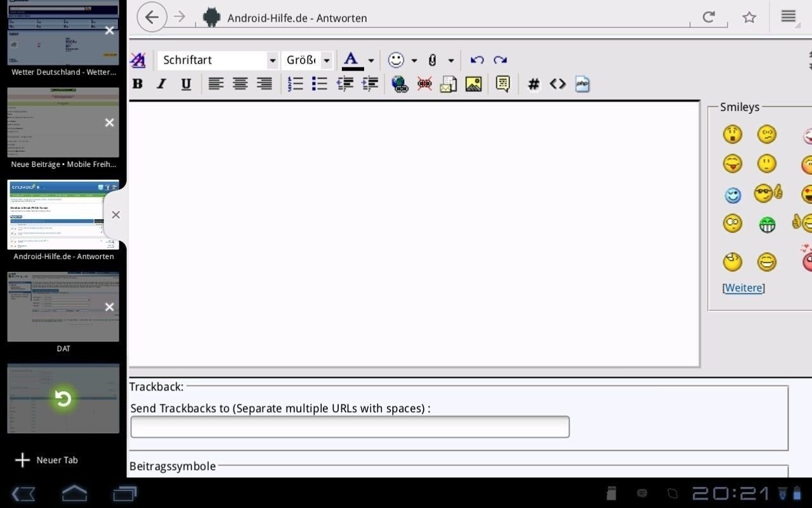Screen dimensions: 812x508
Task: Select the Android-Hilfe.de Antworten tab thumbnail
Action: [63, 215]
